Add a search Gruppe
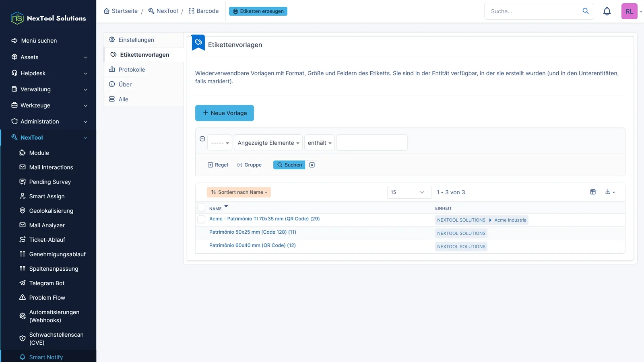Screen dimensions: 644x362 pos(250,165)
